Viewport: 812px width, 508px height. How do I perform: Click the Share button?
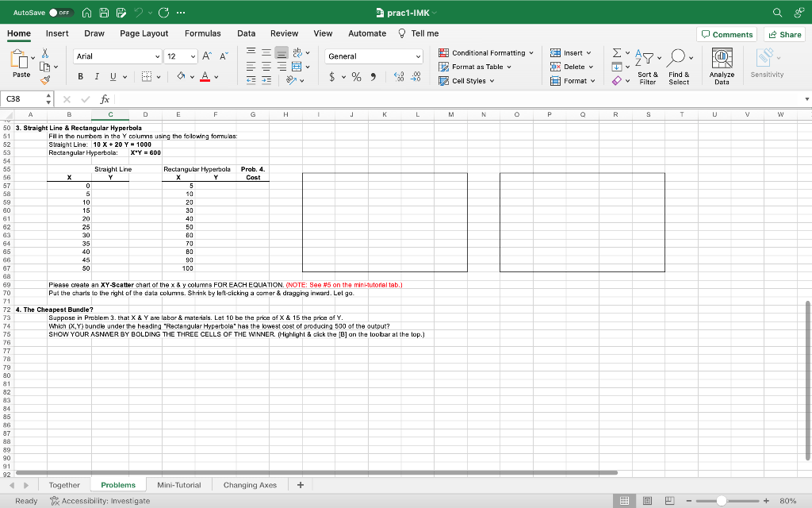coord(784,34)
